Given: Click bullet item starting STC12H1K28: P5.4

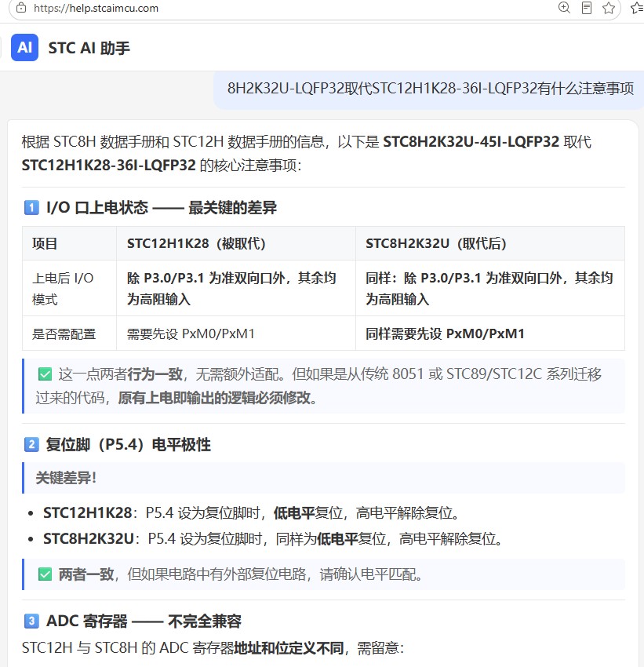Looking at the screenshot, I should click(x=253, y=513).
